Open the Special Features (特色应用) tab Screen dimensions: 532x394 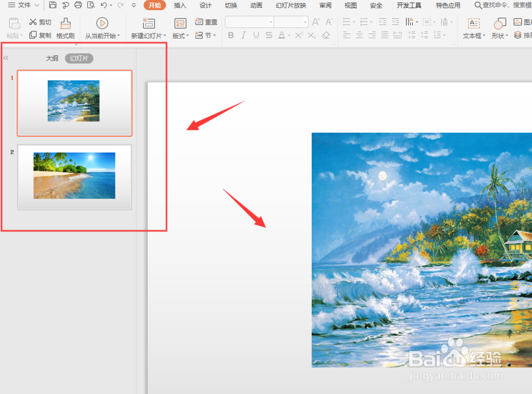[x=448, y=5]
